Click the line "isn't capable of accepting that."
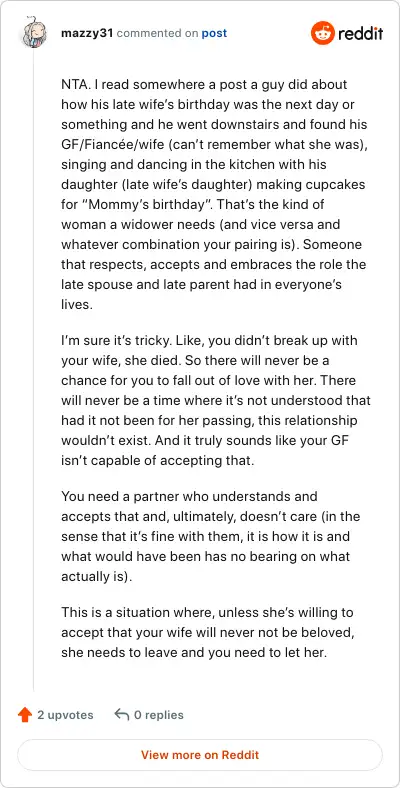This screenshot has width=400, height=788. (158, 460)
